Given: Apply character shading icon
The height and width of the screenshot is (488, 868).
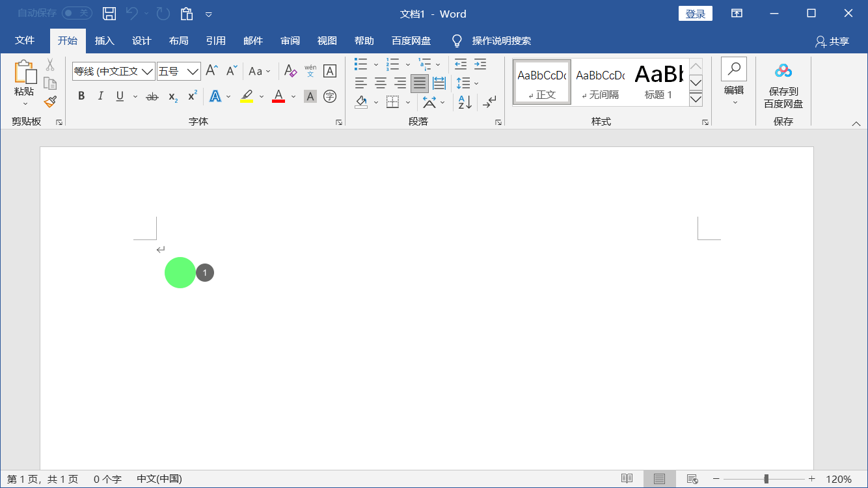Looking at the screenshot, I should pos(310,96).
